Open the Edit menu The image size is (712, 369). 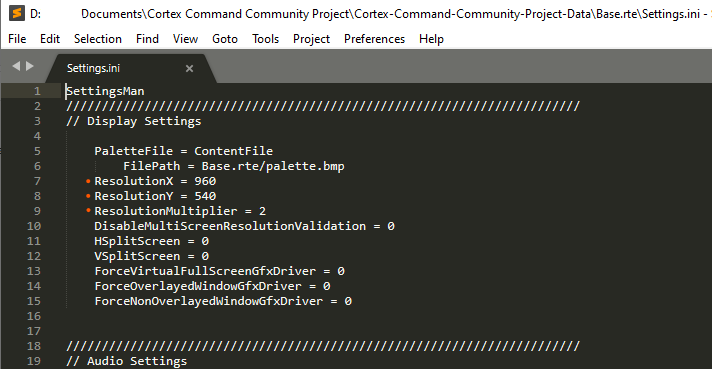coord(50,39)
